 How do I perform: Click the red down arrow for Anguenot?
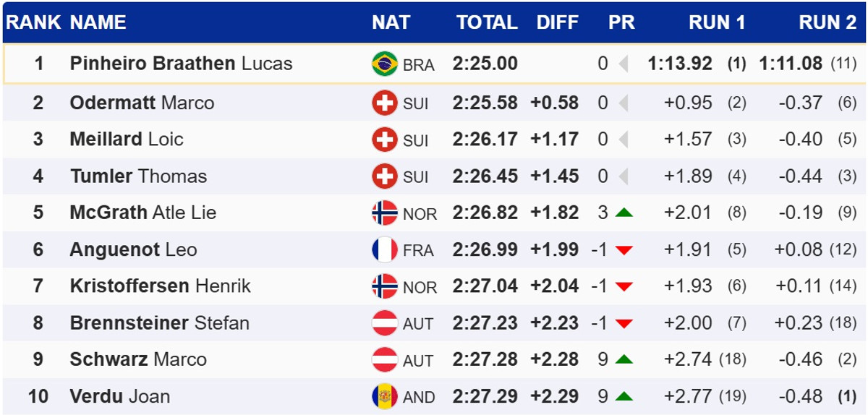(624, 250)
